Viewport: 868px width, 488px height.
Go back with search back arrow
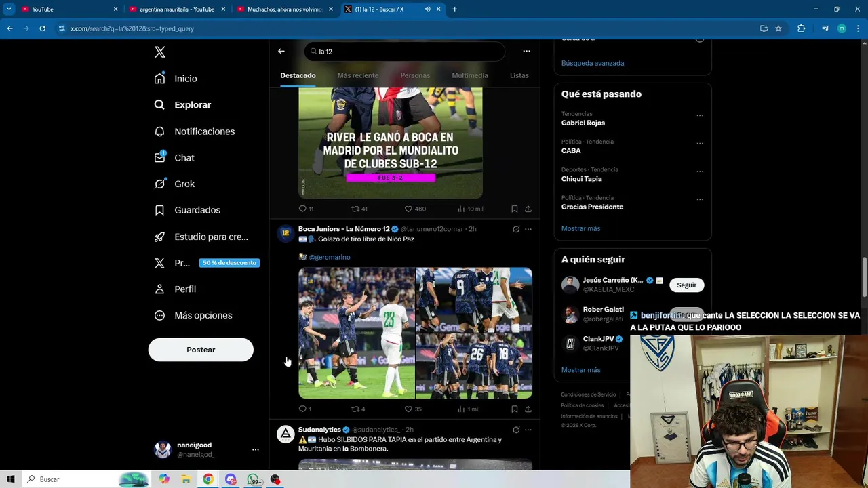tap(281, 51)
